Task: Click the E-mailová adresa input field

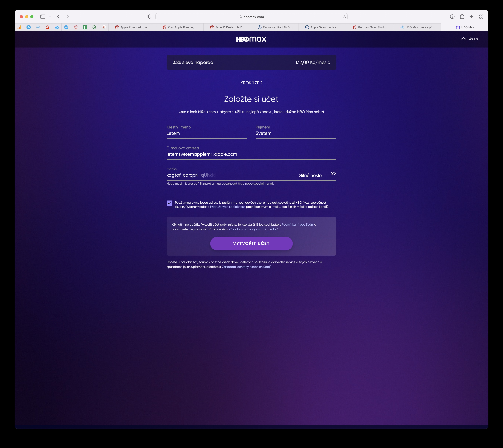Action: click(x=251, y=154)
